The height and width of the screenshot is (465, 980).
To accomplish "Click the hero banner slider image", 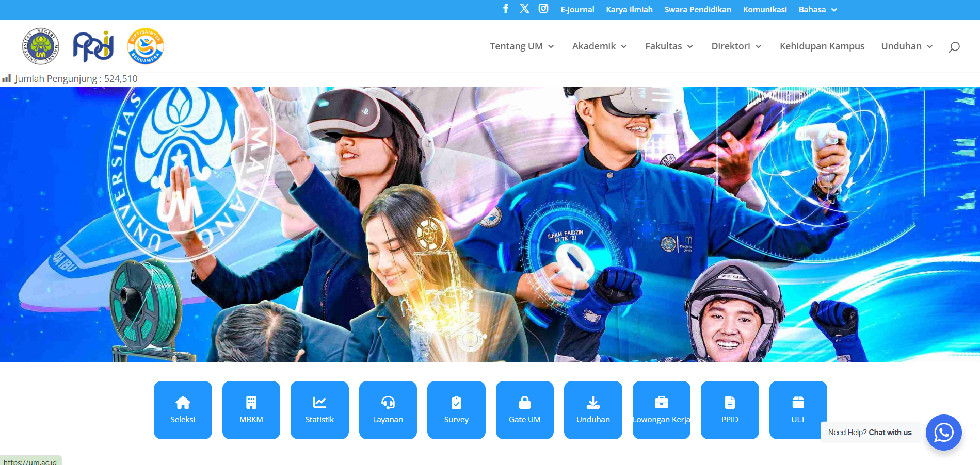I will [490, 224].
